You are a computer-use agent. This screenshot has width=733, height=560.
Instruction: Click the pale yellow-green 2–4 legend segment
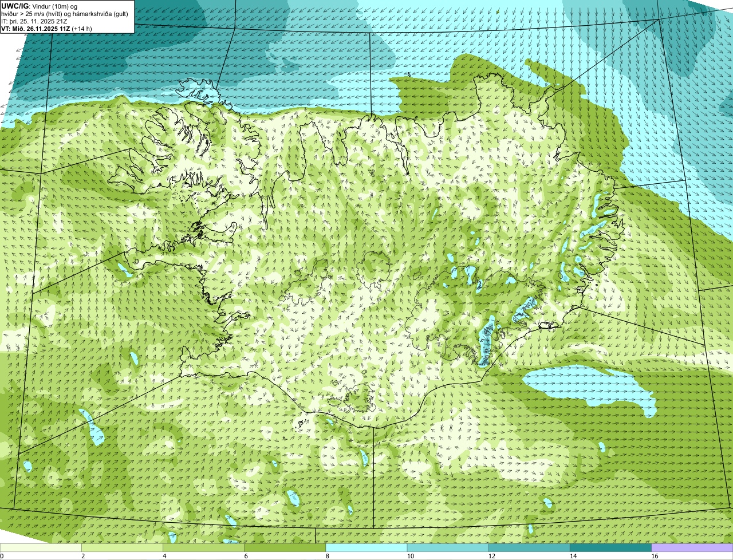tap(122, 548)
